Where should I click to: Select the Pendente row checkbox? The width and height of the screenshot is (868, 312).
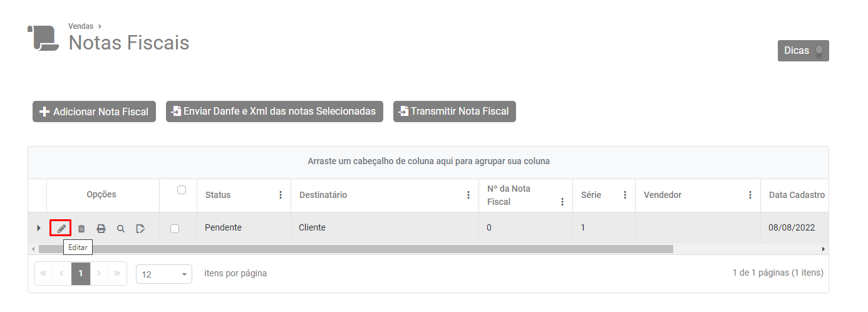click(x=175, y=229)
